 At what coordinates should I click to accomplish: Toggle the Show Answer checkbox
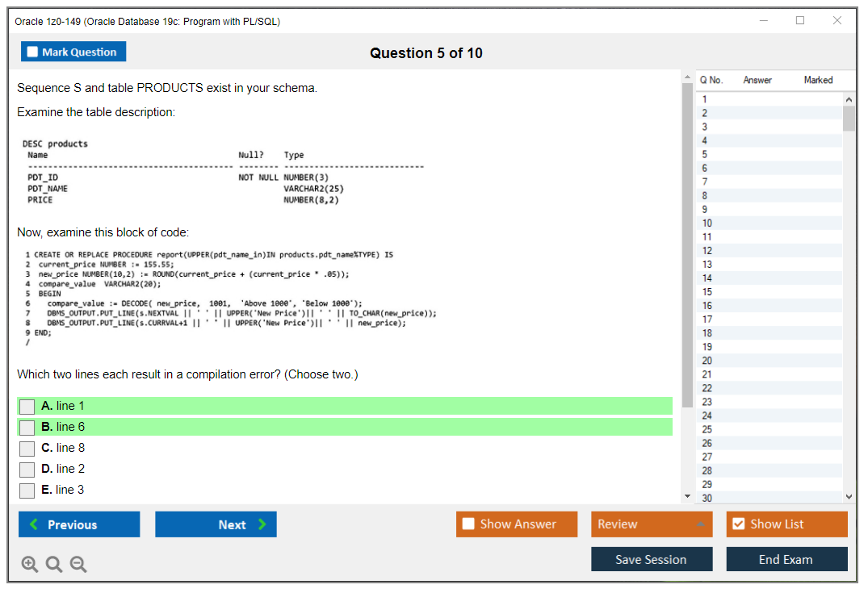point(468,524)
